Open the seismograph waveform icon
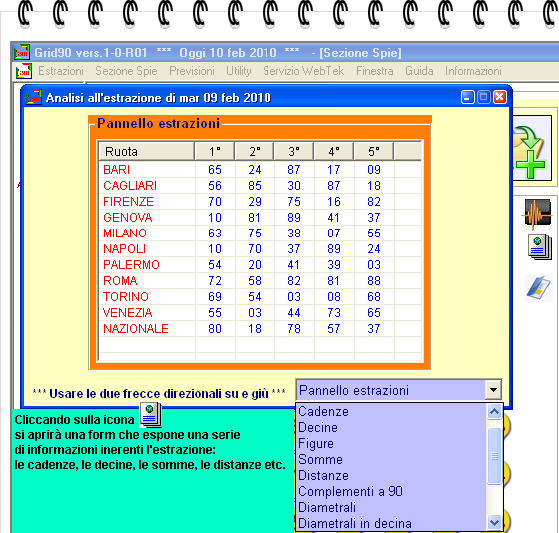This screenshot has height=533, width=559. tap(537, 213)
